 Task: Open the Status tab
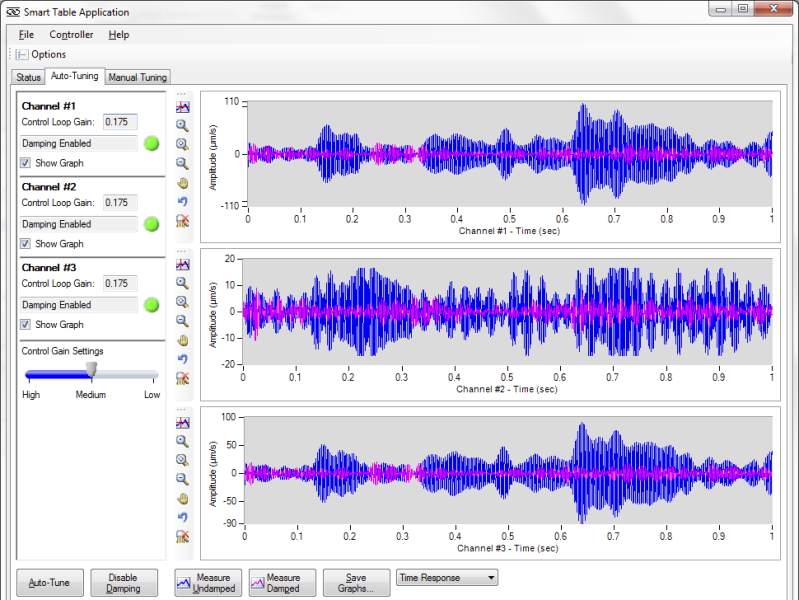click(28, 77)
